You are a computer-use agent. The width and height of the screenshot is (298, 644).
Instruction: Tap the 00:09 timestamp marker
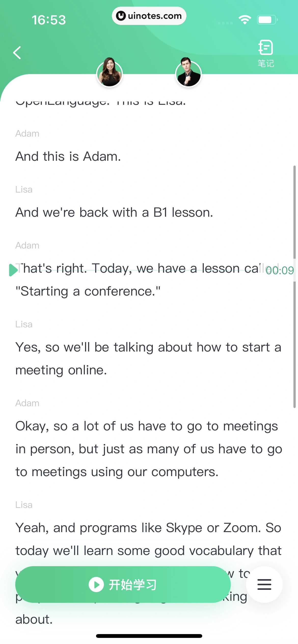coord(280,270)
